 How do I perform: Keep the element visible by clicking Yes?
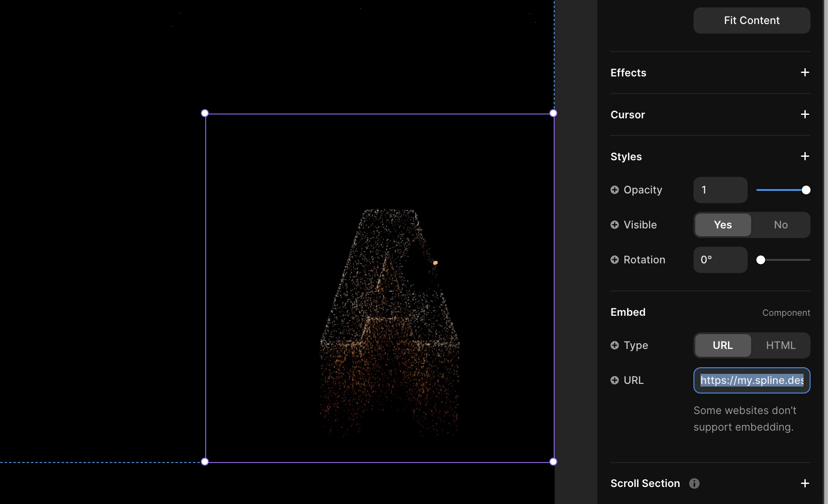click(x=723, y=225)
